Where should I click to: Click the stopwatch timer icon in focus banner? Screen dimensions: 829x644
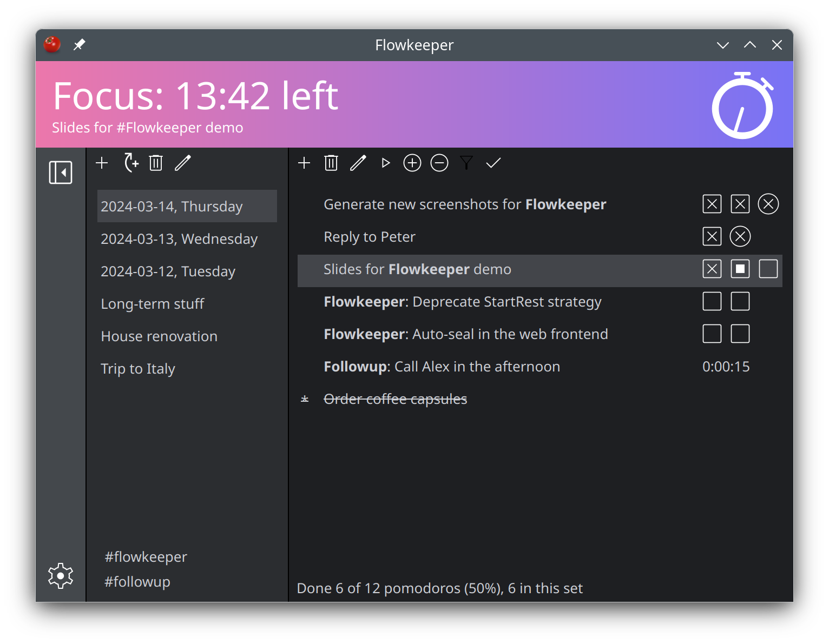(742, 105)
